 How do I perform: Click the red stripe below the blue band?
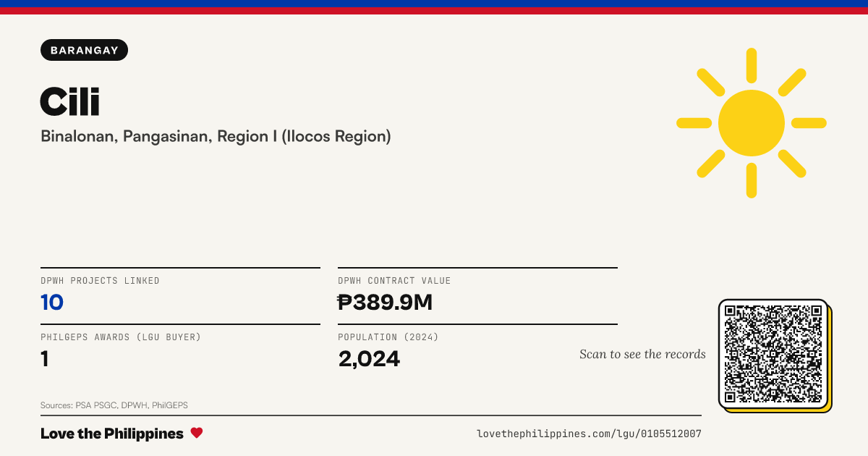[434, 11]
